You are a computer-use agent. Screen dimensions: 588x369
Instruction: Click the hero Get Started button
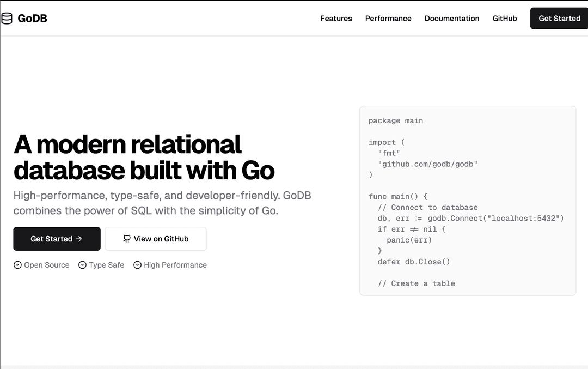pyautogui.click(x=57, y=239)
